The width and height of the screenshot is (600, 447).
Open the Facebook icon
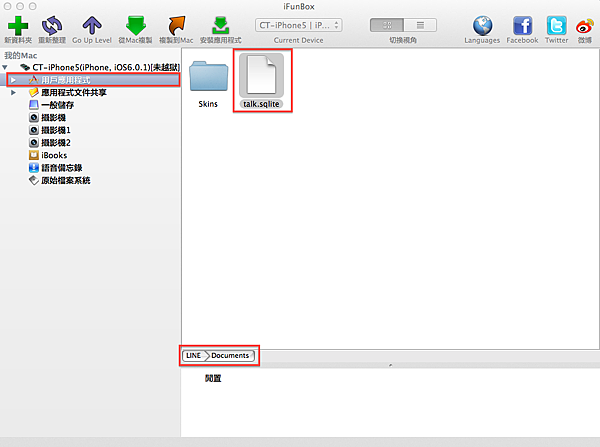tap(522, 26)
